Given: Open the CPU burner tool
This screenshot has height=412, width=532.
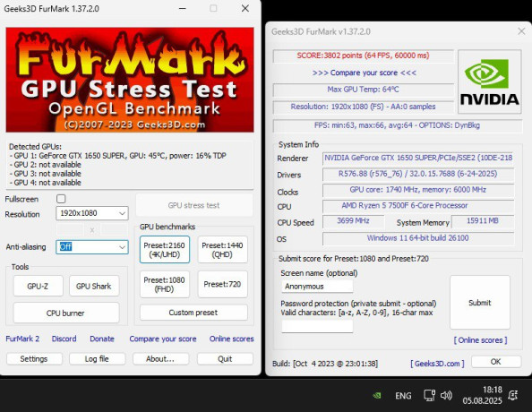Looking at the screenshot, I should pyautogui.click(x=66, y=313).
